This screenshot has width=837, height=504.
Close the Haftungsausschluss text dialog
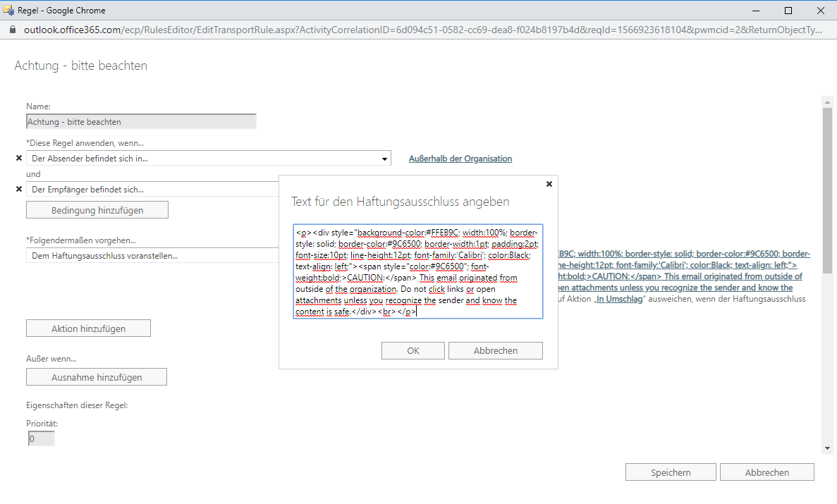click(x=549, y=184)
